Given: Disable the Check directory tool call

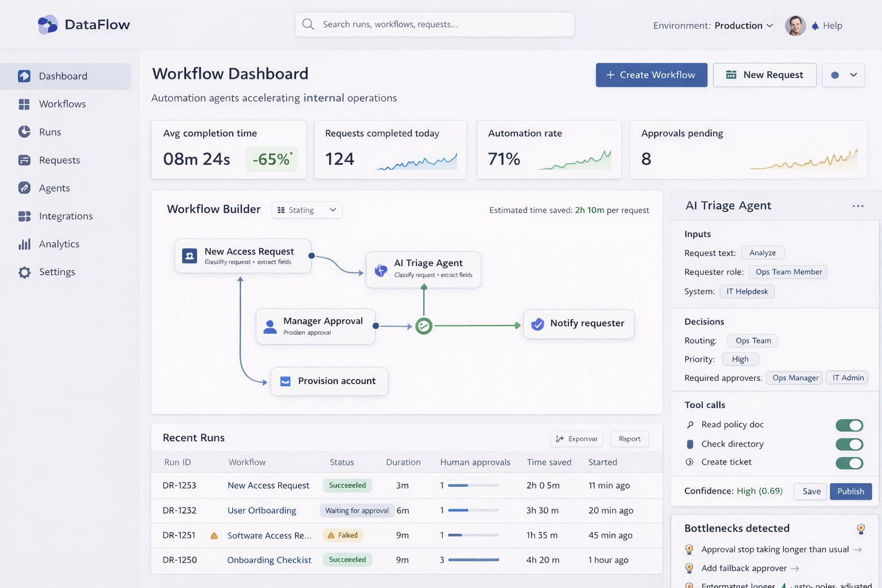Looking at the screenshot, I should point(849,444).
